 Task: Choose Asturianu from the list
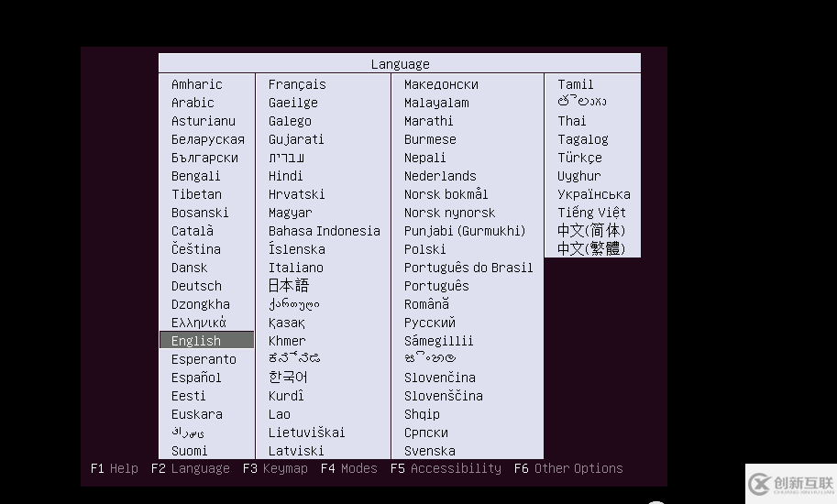tap(203, 121)
